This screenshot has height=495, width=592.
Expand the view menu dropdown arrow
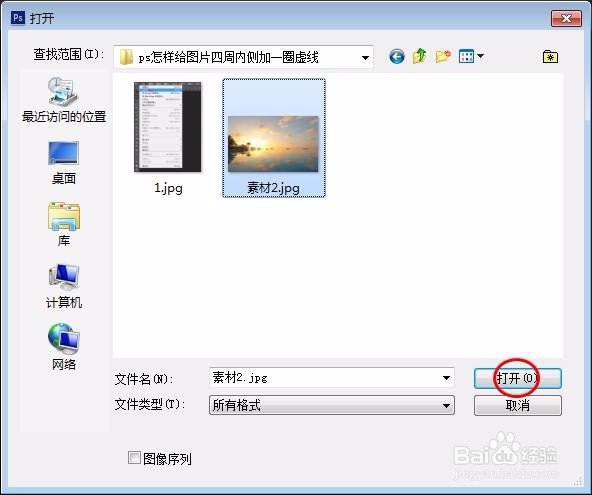[480, 56]
